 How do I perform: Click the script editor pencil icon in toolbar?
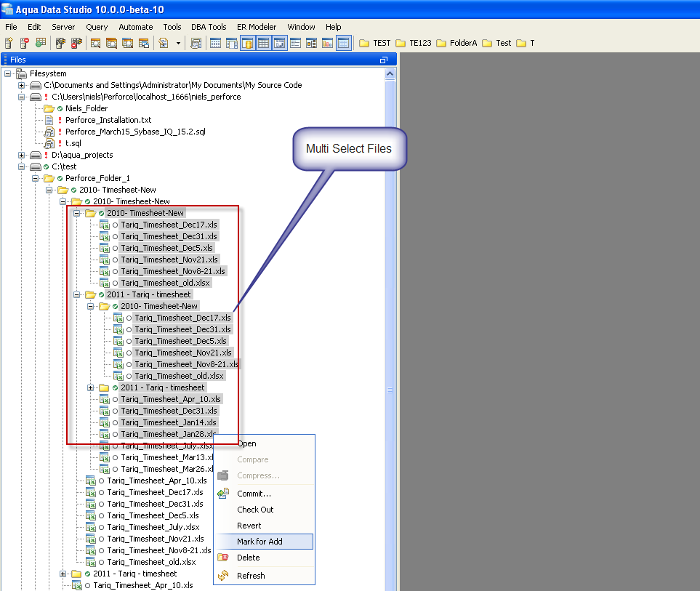[164, 43]
